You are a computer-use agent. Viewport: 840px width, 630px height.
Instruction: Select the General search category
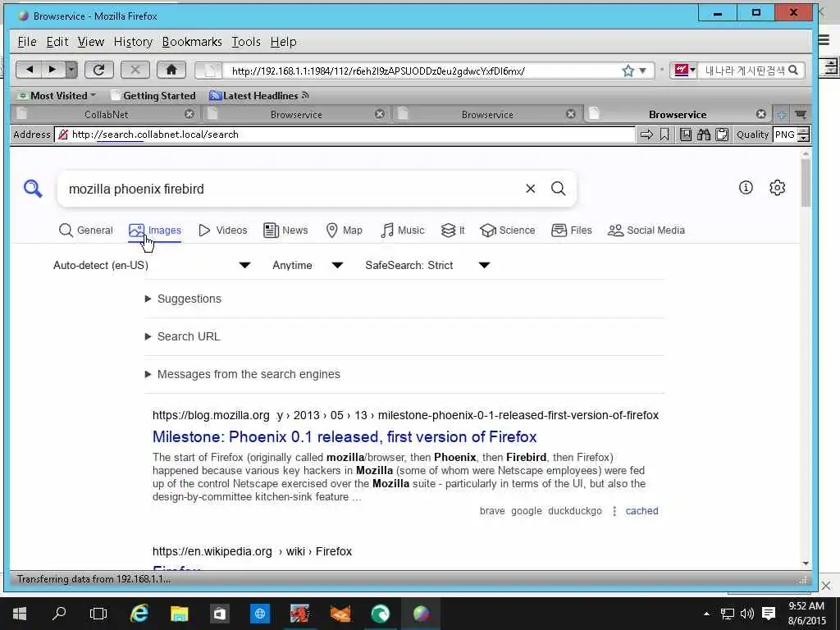pyautogui.click(x=85, y=231)
